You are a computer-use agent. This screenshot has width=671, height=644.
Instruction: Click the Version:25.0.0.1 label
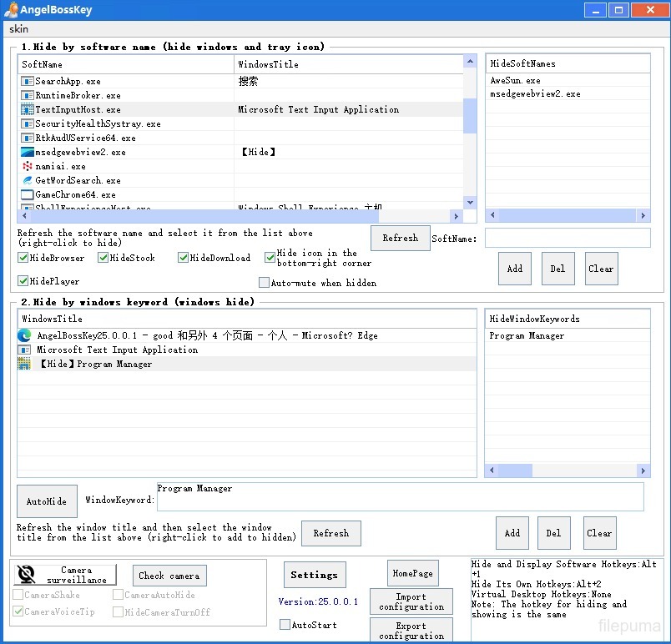click(318, 601)
